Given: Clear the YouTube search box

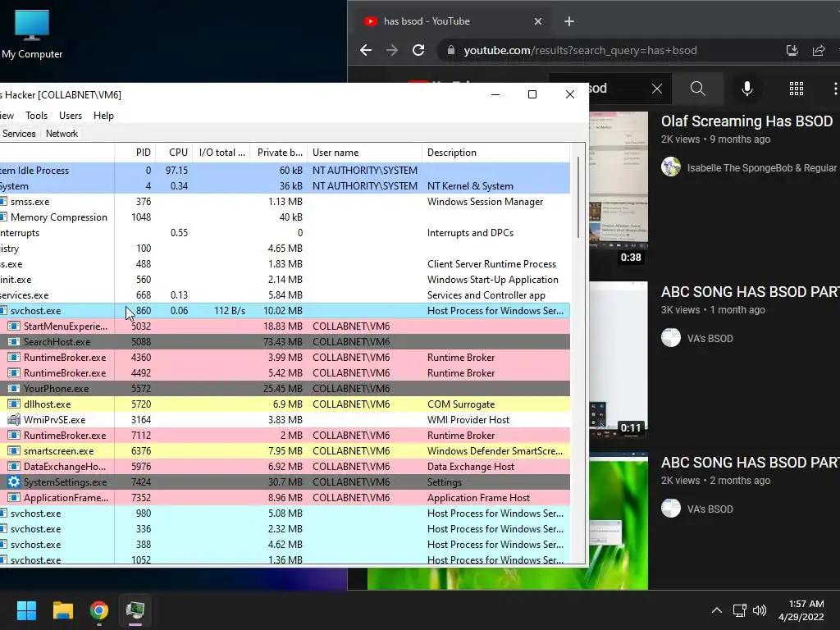Looking at the screenshot, I should [x=657, y=89].
